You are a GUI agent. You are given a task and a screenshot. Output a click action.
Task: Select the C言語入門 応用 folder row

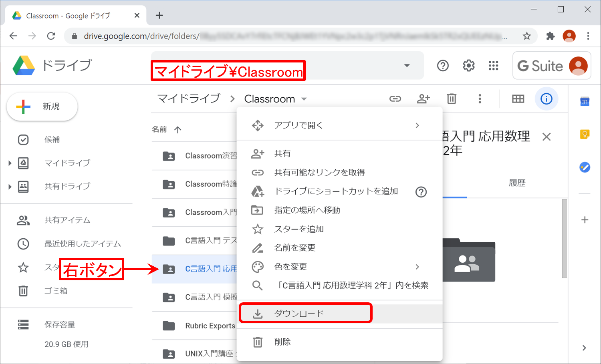[x=195, y=269]
